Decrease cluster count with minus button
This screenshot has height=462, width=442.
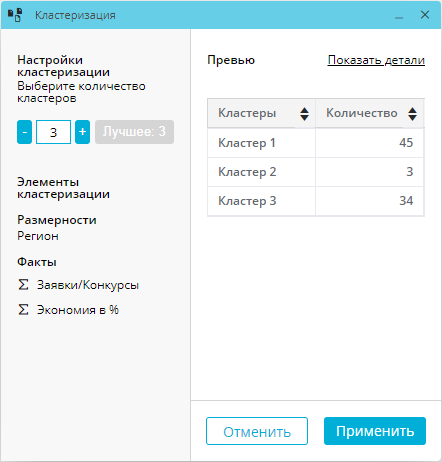tap(24, 132)
